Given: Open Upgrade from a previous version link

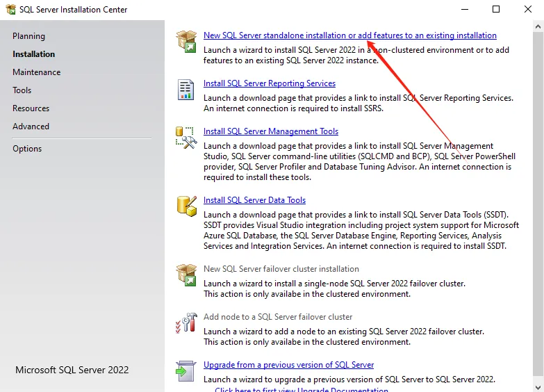Looking at the screenshot, I should [288, 365].
